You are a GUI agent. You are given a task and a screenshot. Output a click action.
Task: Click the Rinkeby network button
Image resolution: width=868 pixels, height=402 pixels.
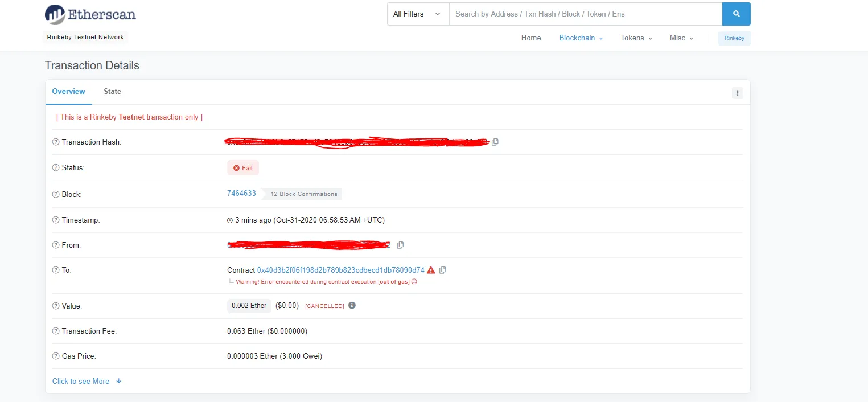point(734,38)
